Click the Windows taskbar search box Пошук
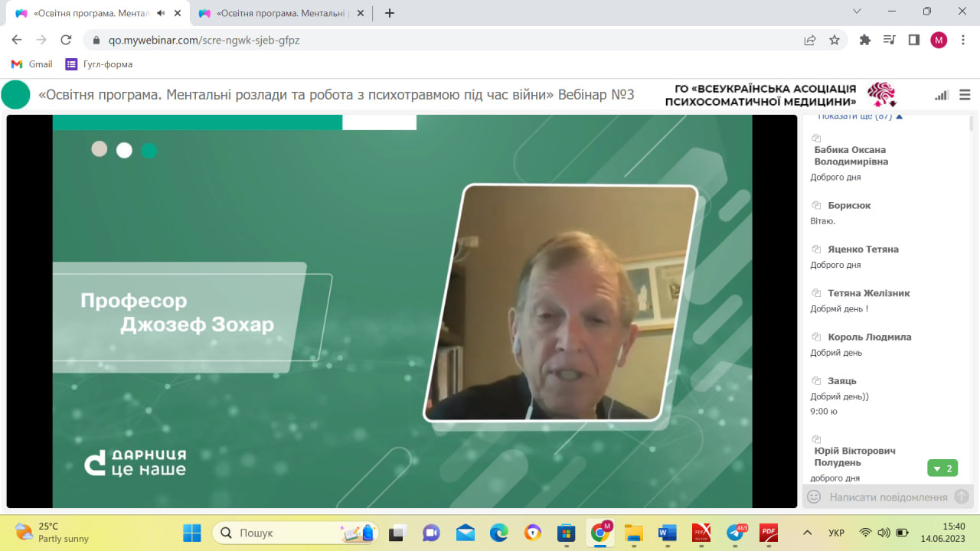980x551 pixels. (x=296, y=533)
